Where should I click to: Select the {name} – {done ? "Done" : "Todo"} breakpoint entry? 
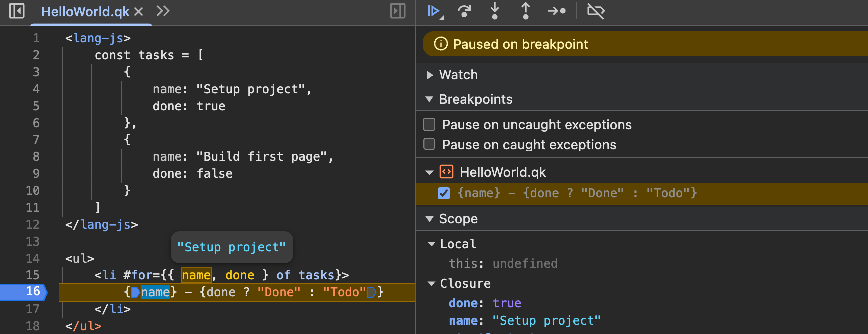[x=642, y=193]
